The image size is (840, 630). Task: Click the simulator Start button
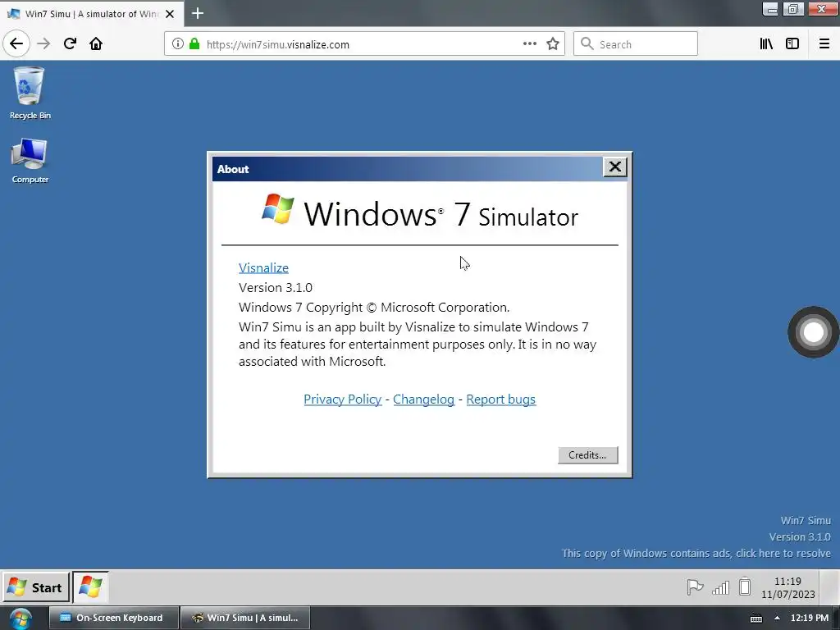tap(36, 587)
